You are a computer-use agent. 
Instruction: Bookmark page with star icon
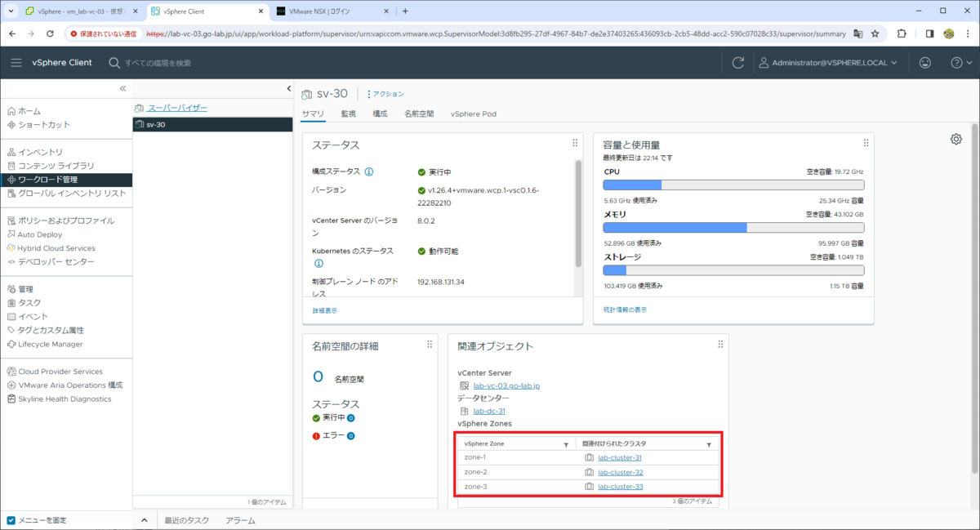875,34
